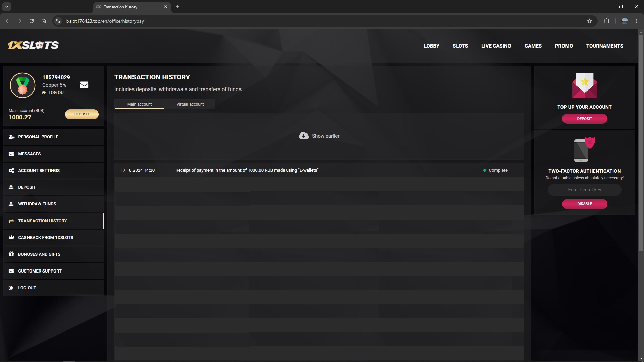Click the LOG OUT link under Copper 5%
The height and width of the screenshot is (362, 644).
57,93
